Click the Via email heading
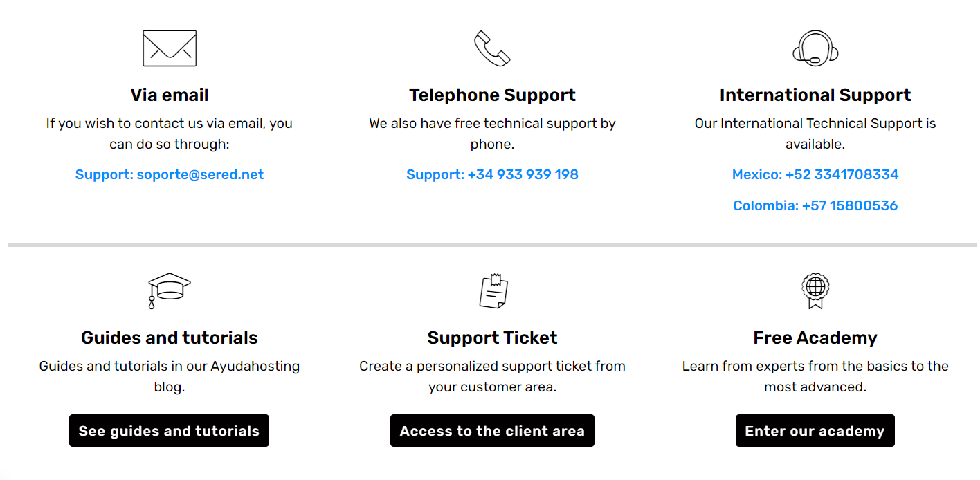 [x=170, y=95]
